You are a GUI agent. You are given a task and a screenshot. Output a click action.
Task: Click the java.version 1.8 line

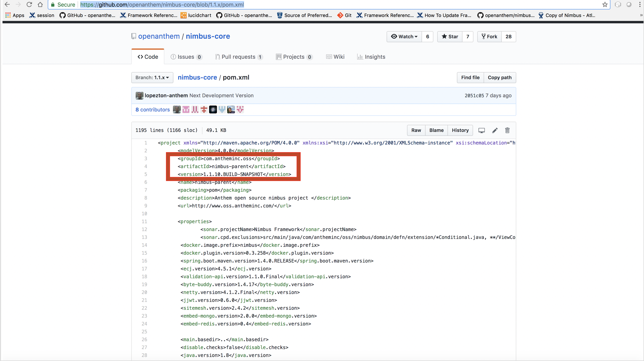pyautogui.click(x=226, y=355)
